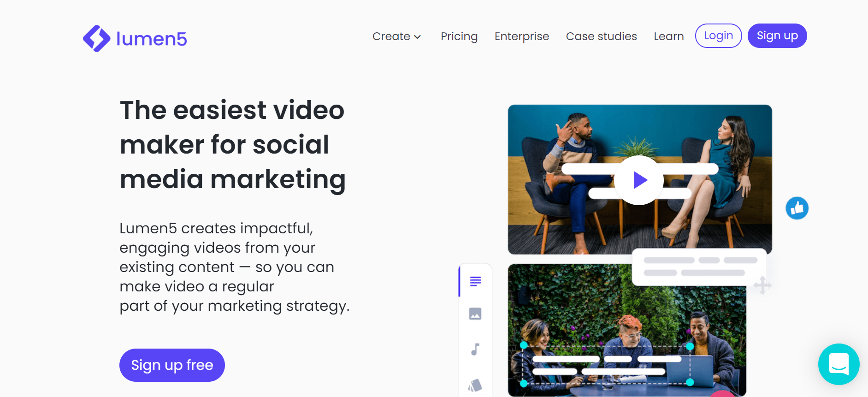
Task: Click the Lumen5 diamond logo icon
Action: pyautogui.click(x=96, y=38)
